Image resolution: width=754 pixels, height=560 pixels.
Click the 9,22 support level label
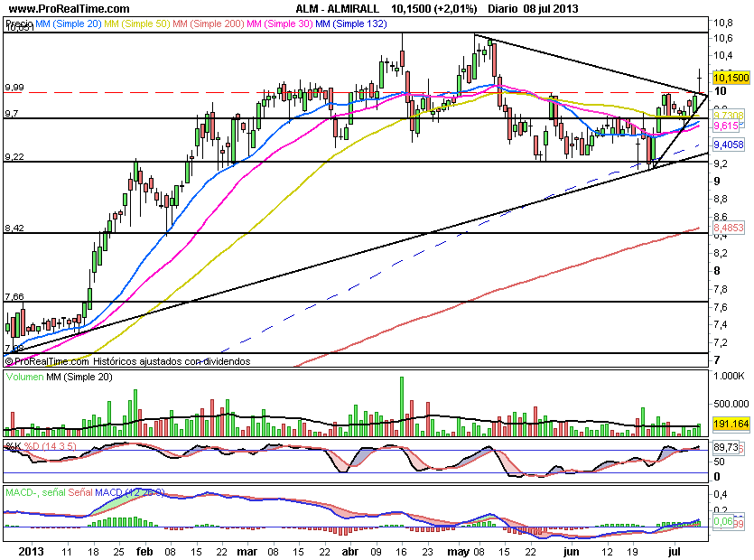[x=14, y=156]
